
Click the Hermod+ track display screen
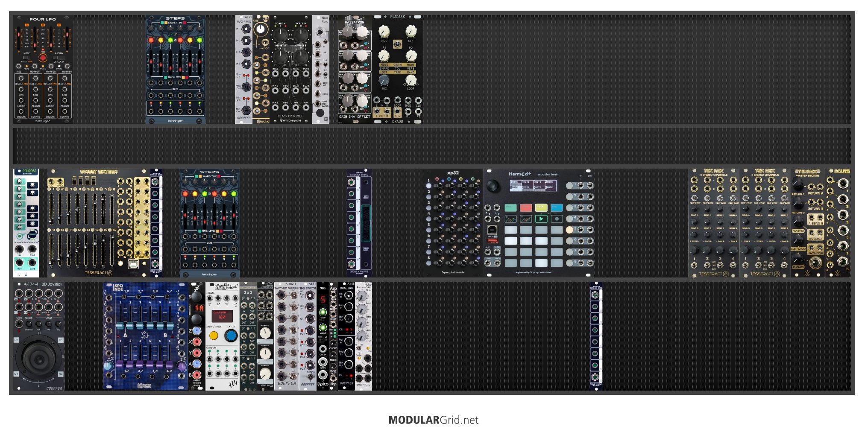533,185
